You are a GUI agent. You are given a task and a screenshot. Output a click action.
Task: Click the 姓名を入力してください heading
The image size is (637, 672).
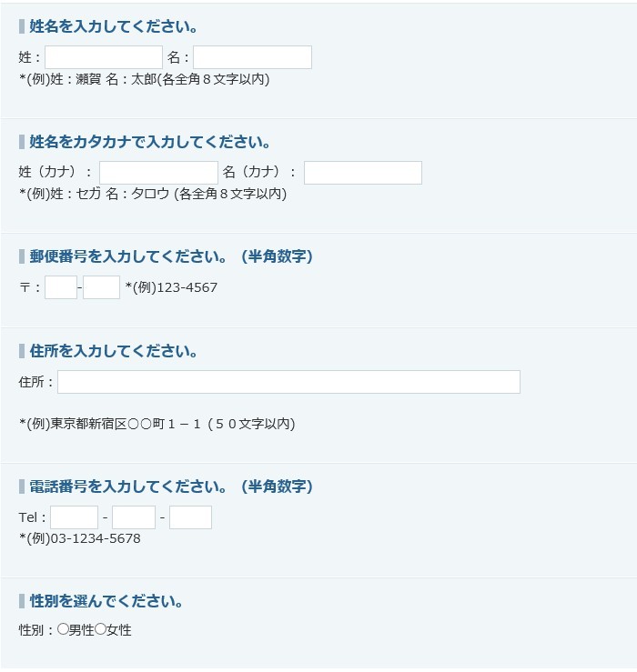point(115,26)
